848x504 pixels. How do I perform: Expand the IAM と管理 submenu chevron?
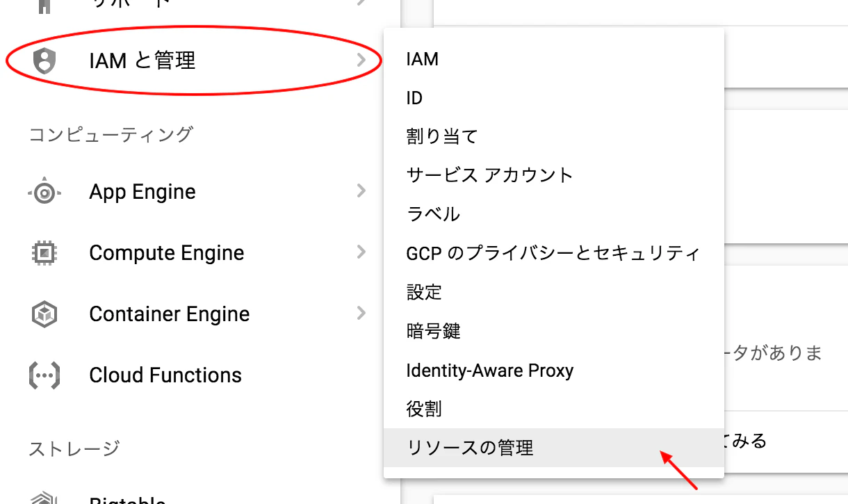tap(361, 60)
